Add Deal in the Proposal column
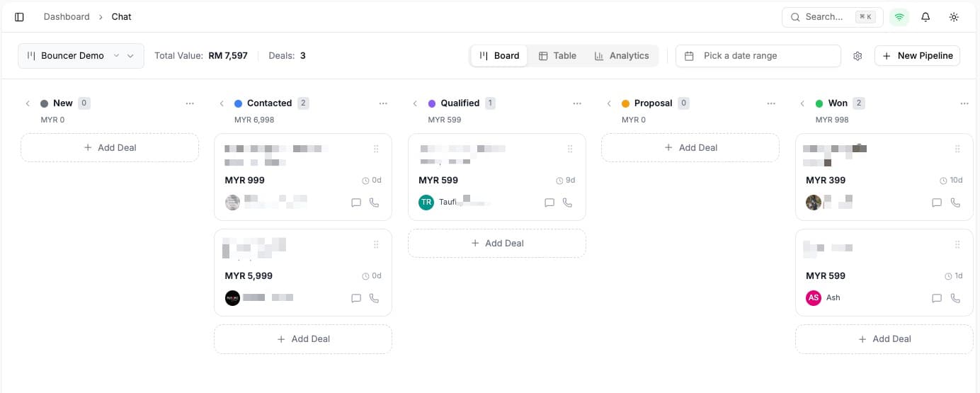The width and height of the screenshot is (980, 393). pyautogui.click(x=690, y=148)
